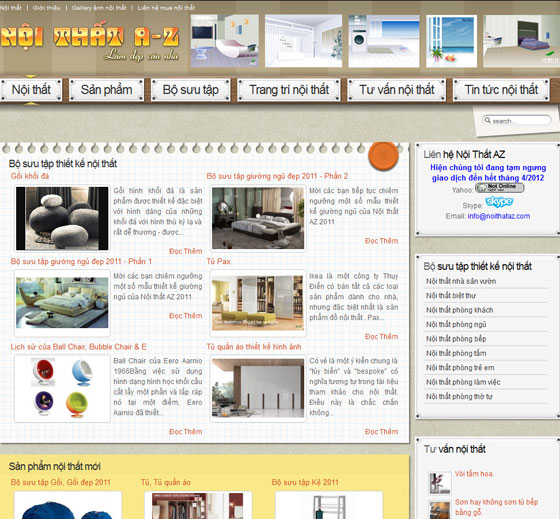Click Đọc Thêm under Tủ Pax

tap(381, 336)
